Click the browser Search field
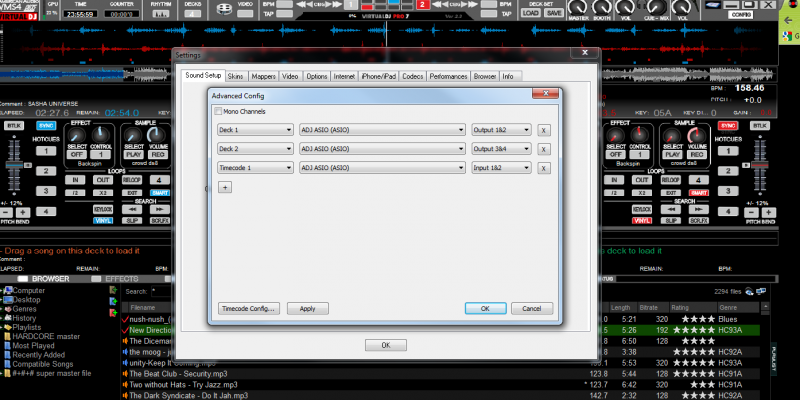The width and height of the screenshot is (800, 400). pyautogui.click(x=161, y=291)
